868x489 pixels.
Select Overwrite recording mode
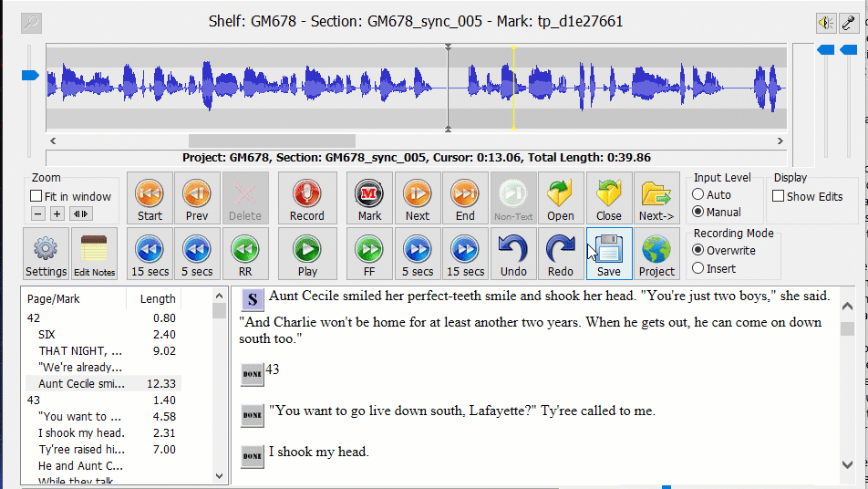click(698, 250)
